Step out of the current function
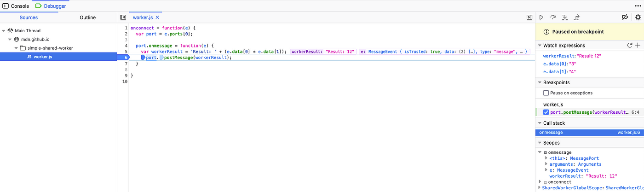 [x=577, y=17]
